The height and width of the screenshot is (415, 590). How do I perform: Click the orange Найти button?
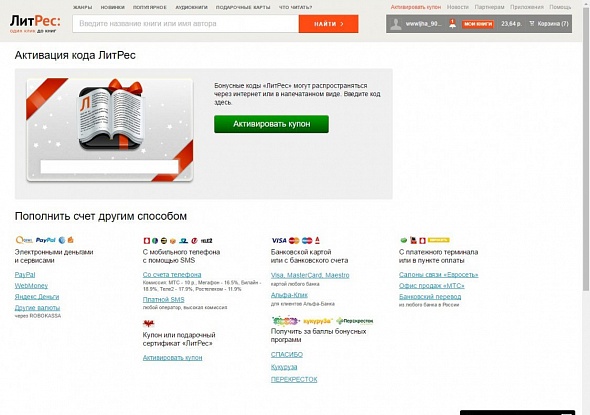point(328,24)
